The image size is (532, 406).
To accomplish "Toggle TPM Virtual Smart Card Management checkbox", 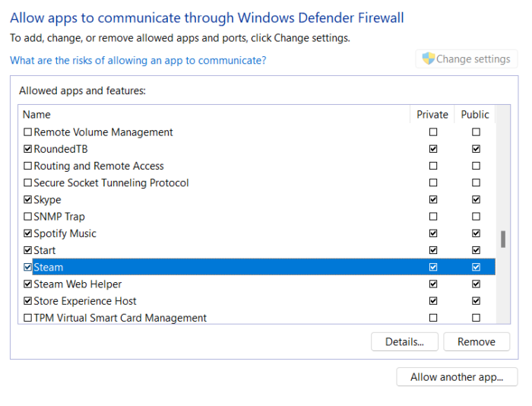I will [x=28, y=318].
